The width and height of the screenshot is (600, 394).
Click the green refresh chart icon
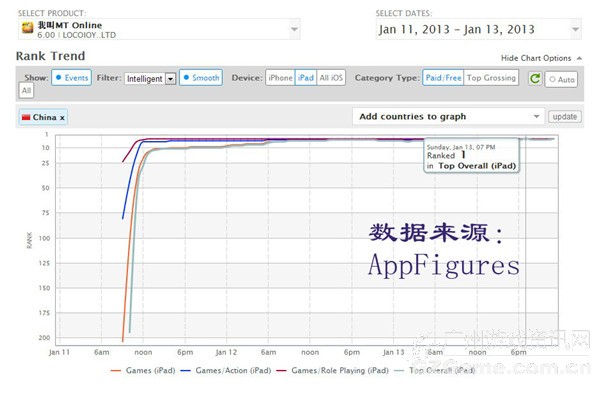(535, 78)
